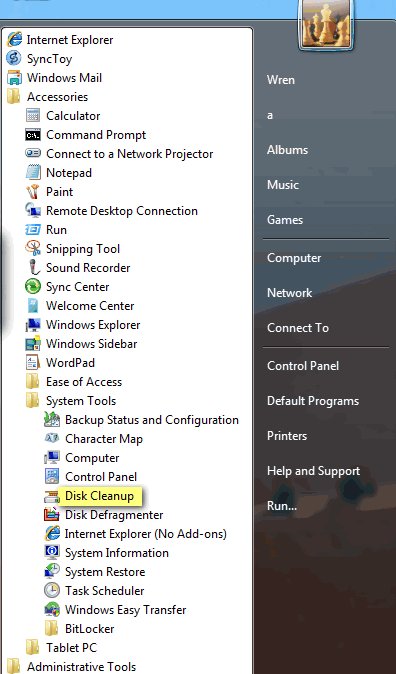Click the 'System Restore' label
The image size is (396, 674).
105,571
